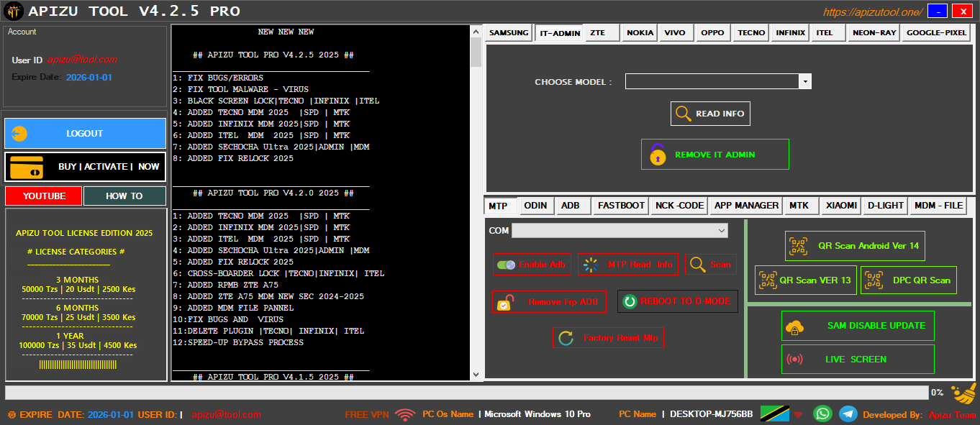Open the NCK-CODE tab
980x425 pixels.
[679, 206]
